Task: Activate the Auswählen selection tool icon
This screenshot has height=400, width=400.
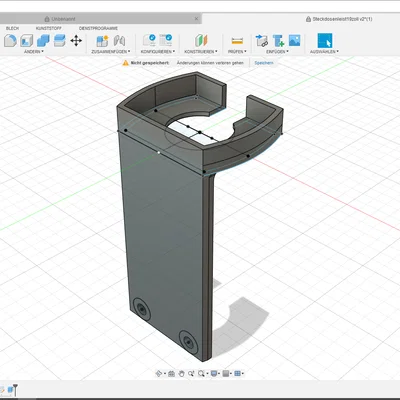Action: coord(325,40)
